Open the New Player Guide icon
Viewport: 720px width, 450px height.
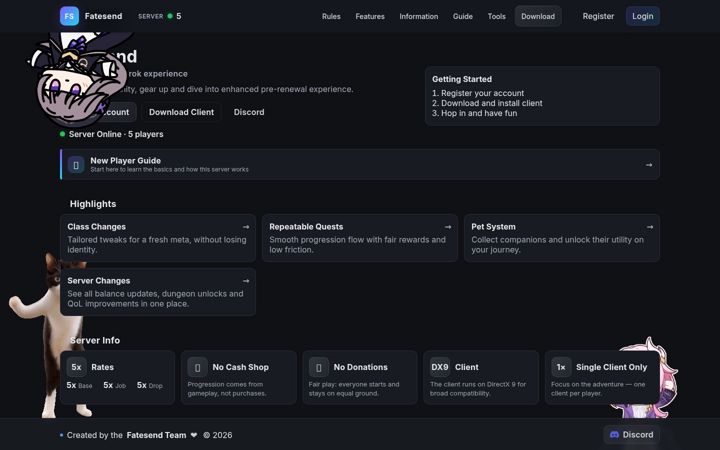(76, 165)
